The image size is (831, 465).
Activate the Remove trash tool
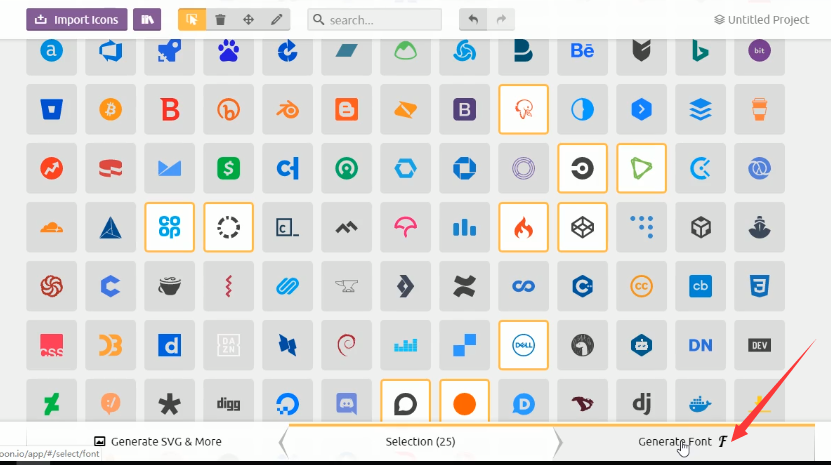(x=220, y=20)
